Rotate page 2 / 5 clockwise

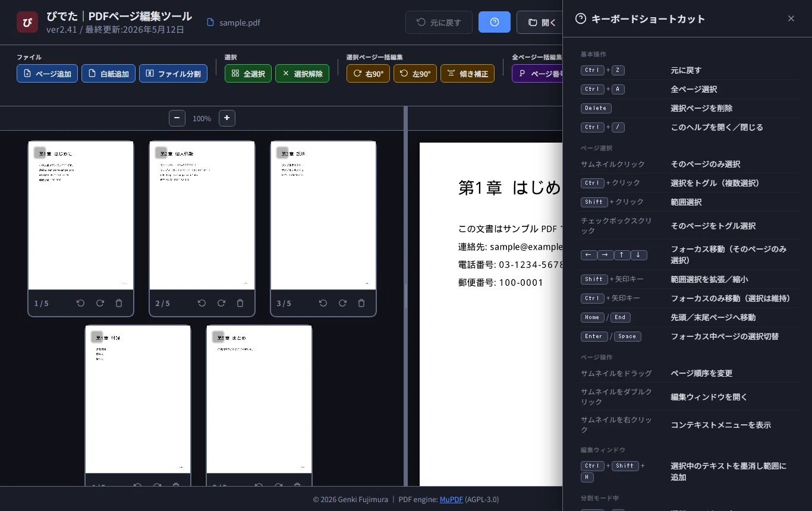(221, 303)
